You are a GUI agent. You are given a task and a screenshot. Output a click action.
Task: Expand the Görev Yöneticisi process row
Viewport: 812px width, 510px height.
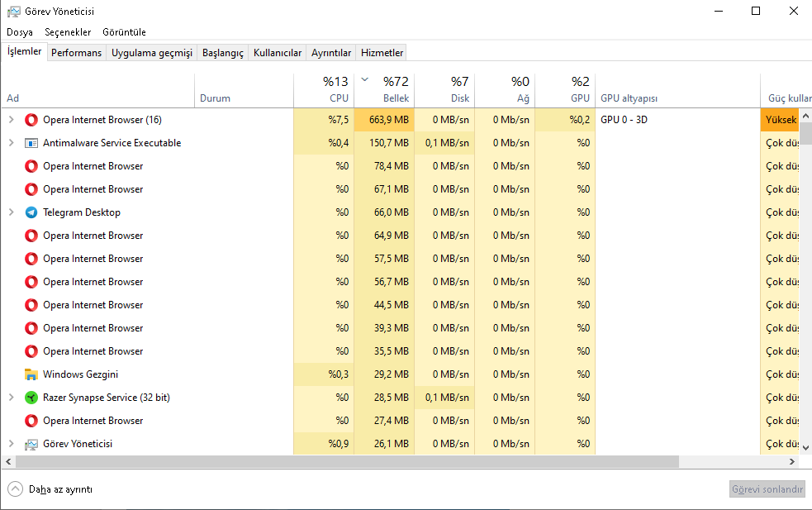pos(11,444)
